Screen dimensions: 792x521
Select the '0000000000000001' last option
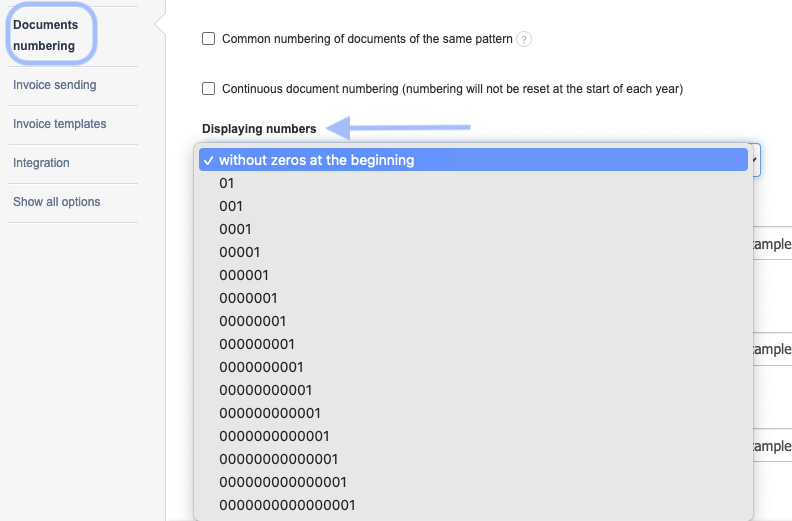(287, 505)
